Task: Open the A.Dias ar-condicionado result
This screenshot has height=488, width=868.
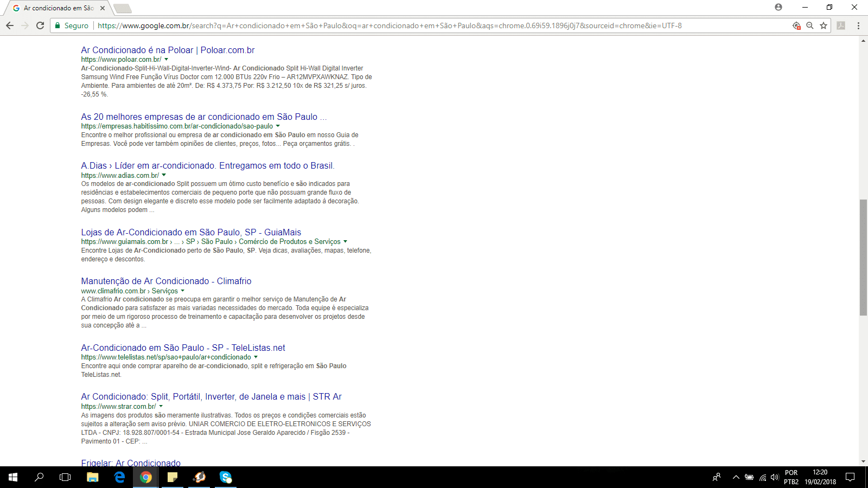Action: tap(208, 165)
